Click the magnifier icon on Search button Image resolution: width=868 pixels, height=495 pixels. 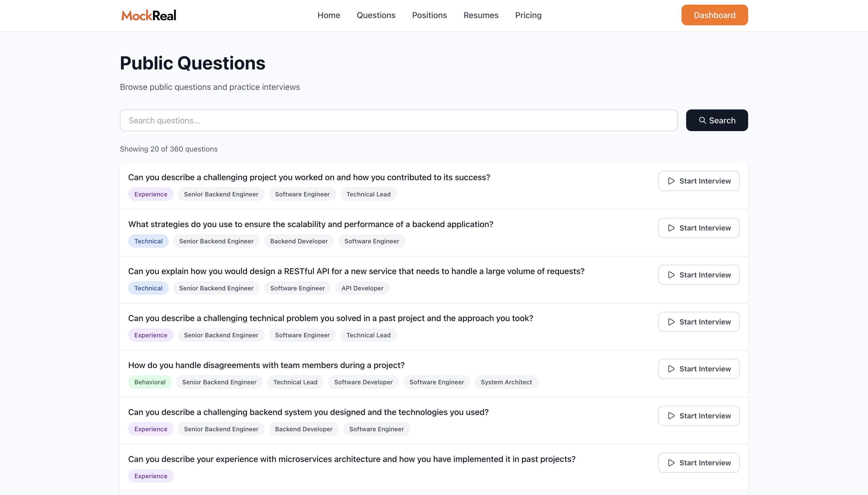[x=702, y=120]
